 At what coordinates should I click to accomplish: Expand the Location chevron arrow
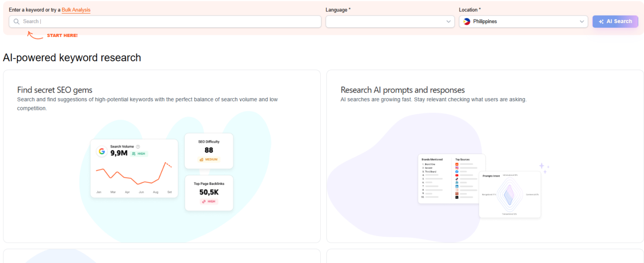tap(582, 21)
